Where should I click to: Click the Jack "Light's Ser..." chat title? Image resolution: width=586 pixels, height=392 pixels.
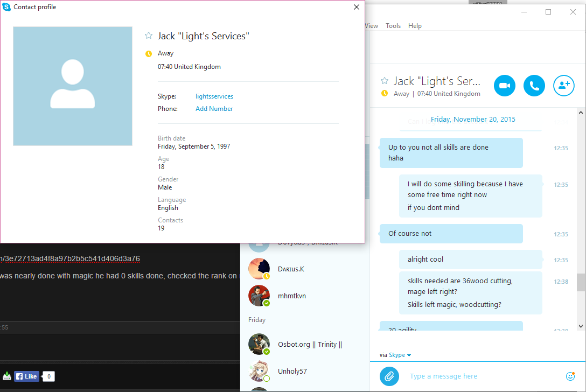(437, 81)
